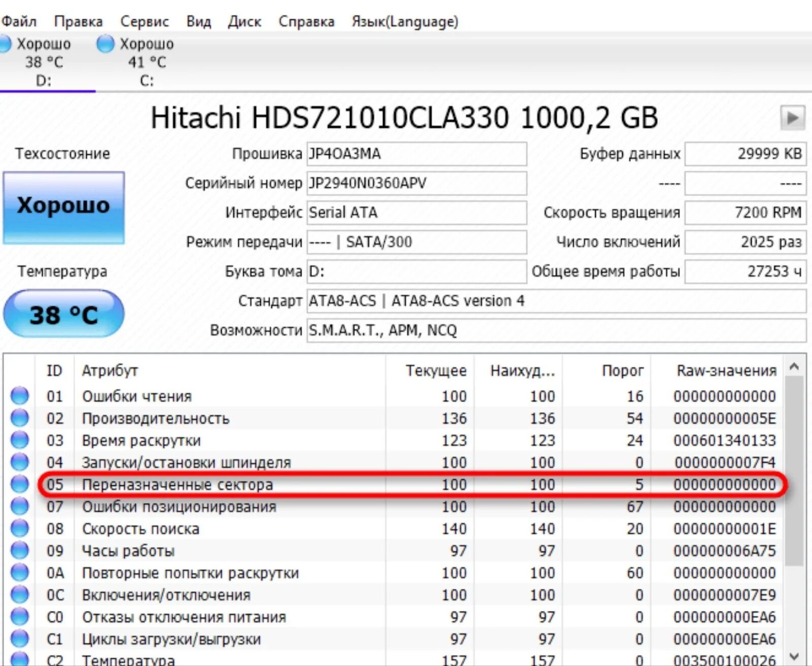This screenshot has height=666, width=812.
Task: Click the status orb for attribute 07
Action: [x=20, y=506]
